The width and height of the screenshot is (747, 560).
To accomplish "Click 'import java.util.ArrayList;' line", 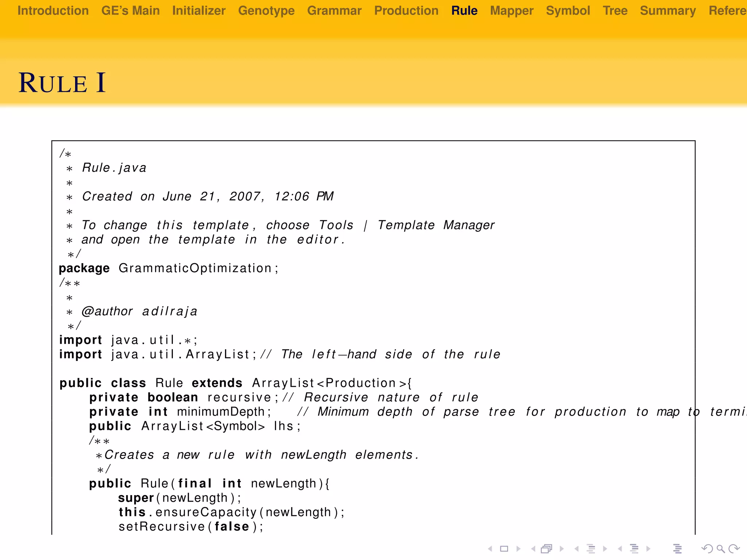I will (x=280, y=354).
